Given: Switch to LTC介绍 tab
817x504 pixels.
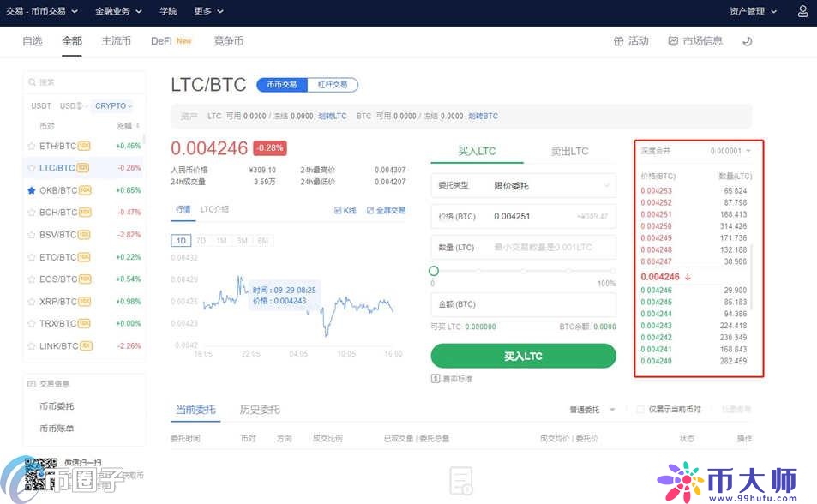Looking at the screenshot, I should (x=214, y=209).
